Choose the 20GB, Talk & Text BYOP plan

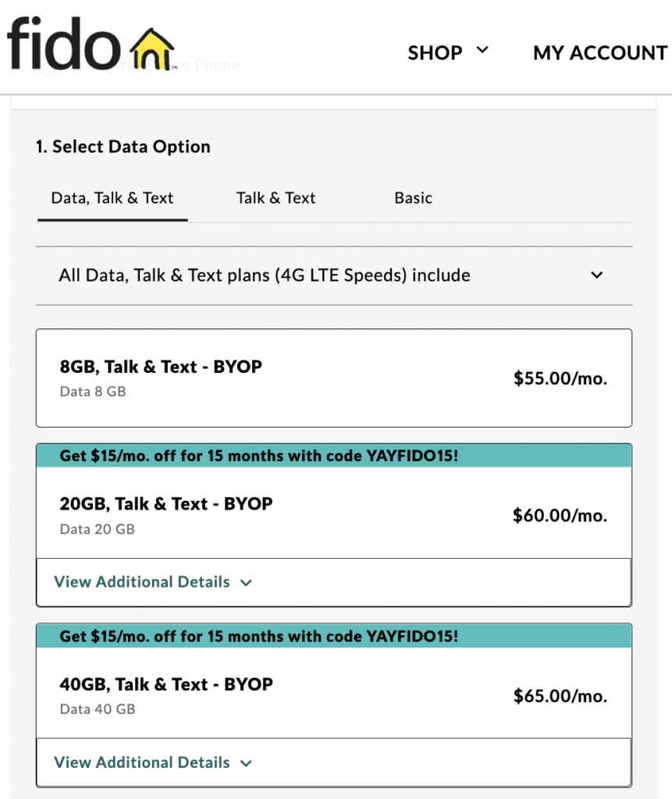166,504
